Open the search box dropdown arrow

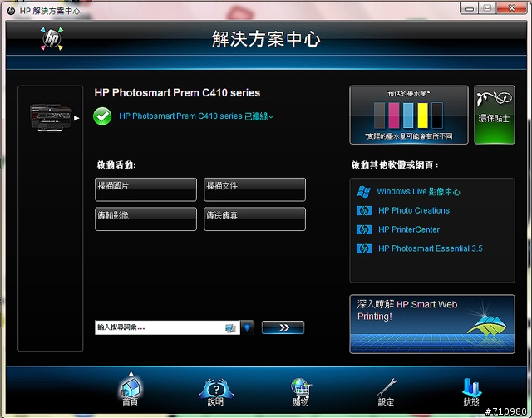[x=248, y=327]
